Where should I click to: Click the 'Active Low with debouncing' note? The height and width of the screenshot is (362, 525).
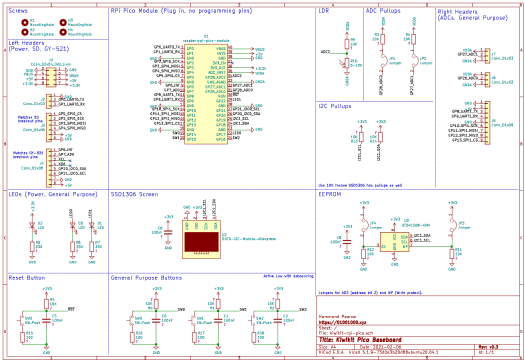288,276
